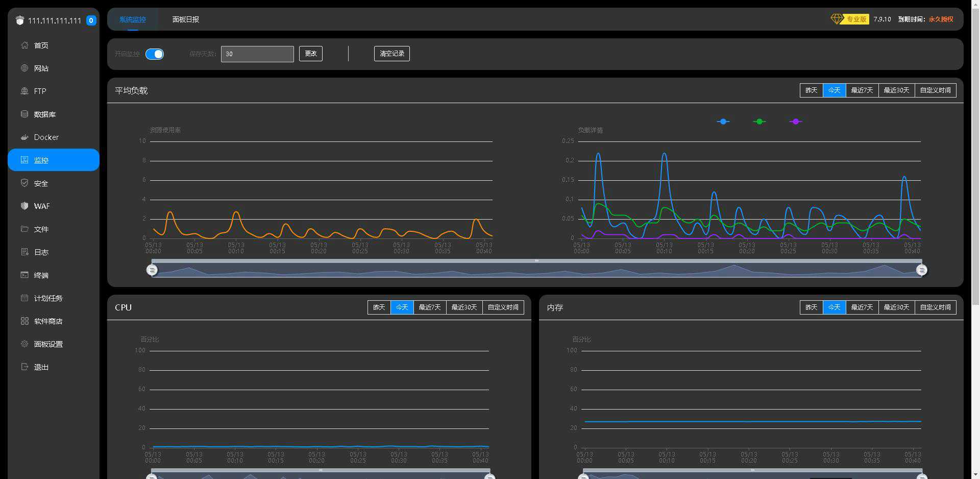Click the 清空记录 button
This screenshot has height=479, width=980.
click(392, 54)
